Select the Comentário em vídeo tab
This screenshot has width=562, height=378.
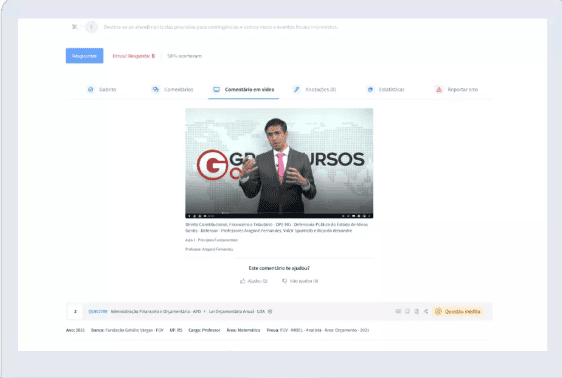(244, 90)
